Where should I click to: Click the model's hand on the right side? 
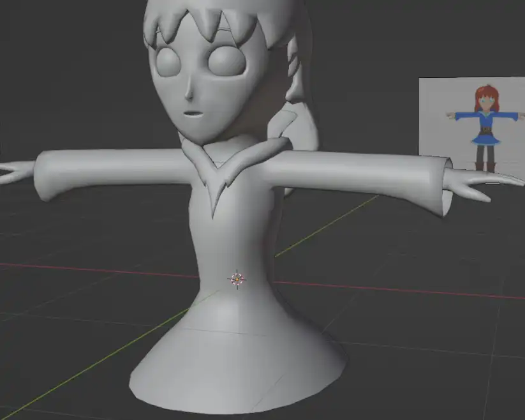click(469, 185)
